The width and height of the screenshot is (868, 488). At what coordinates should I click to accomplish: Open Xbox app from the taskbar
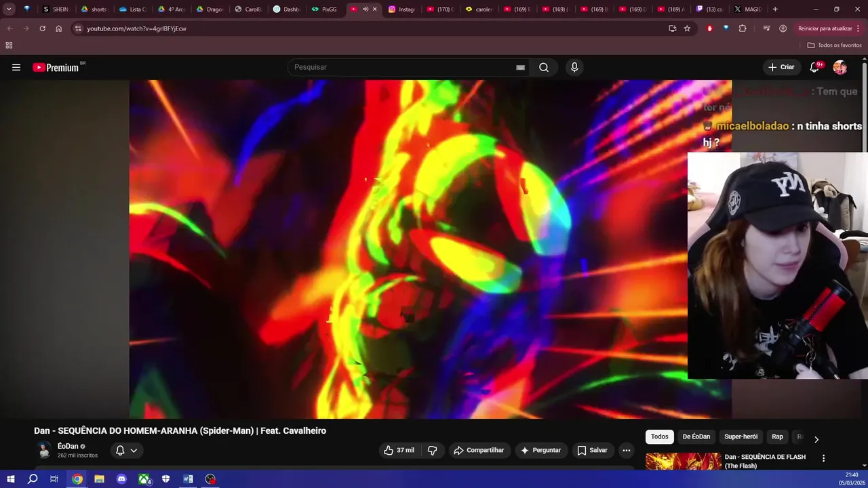pos(144,479)
